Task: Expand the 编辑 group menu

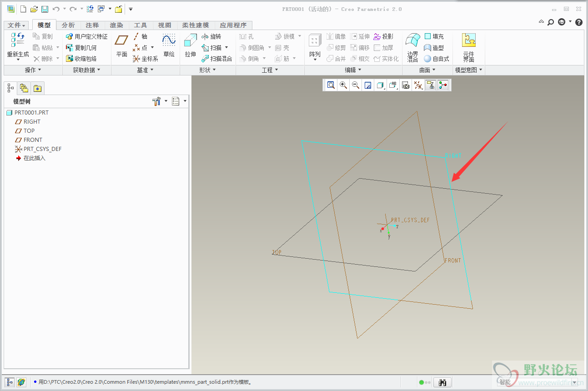Action: pyautogui.click(x=353, y=70)
